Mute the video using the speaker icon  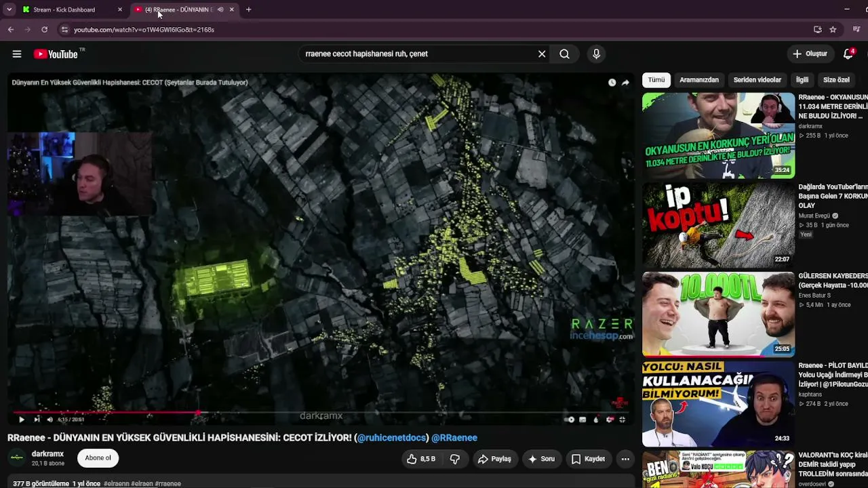point(50,420)
